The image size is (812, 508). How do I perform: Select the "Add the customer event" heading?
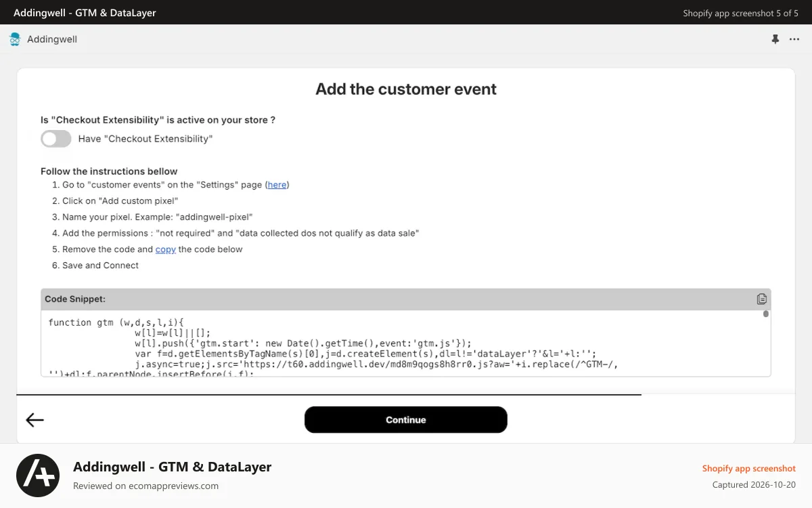coord(406,89)
